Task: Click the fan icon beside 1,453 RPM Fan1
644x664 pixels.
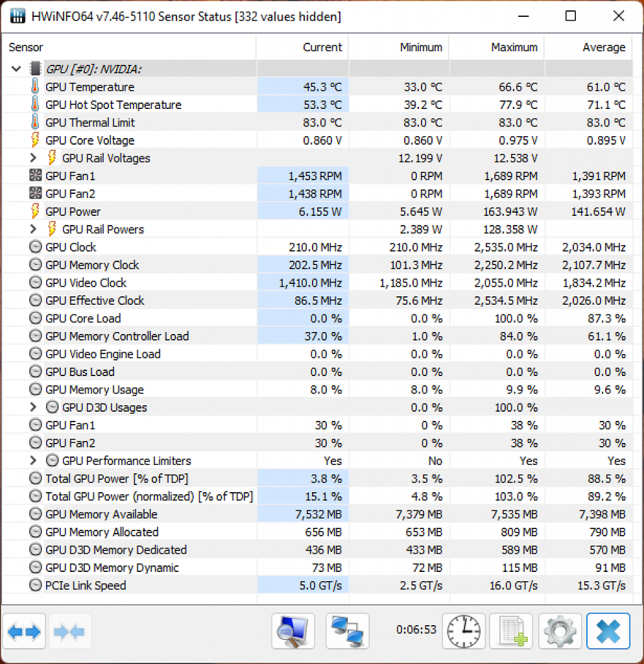Action: click(35, 175)
